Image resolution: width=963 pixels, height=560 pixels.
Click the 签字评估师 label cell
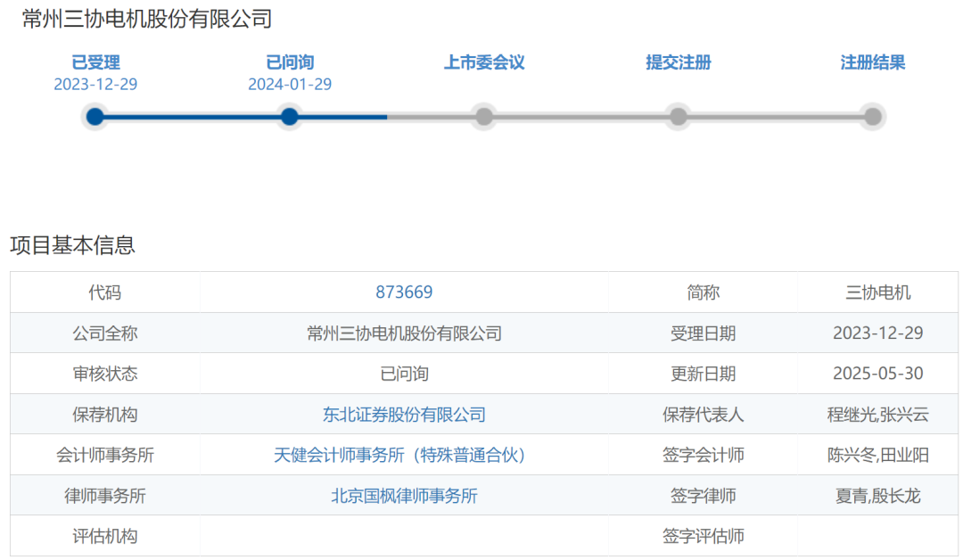pyautogui.click(x=704, y=536)
